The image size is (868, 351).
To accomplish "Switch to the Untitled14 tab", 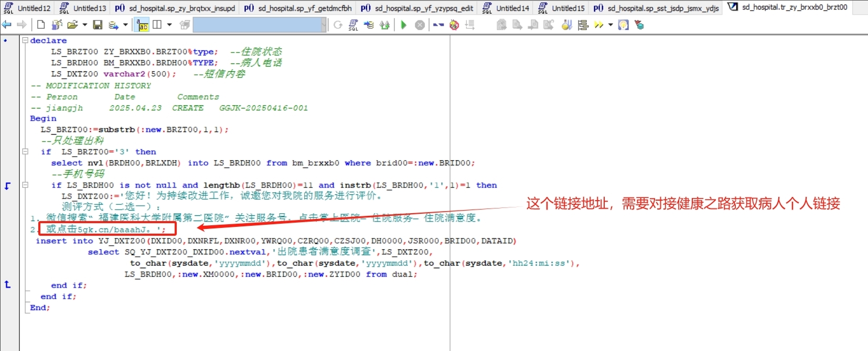I will pyautogui.click(x=506, y=8).
